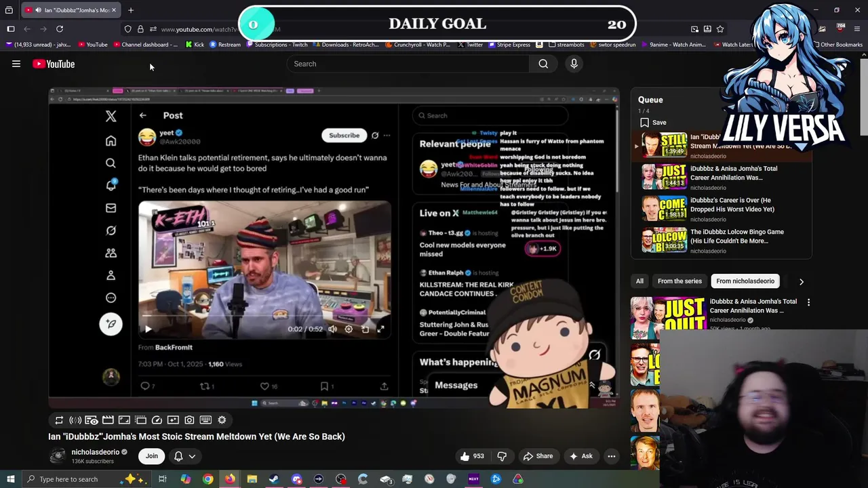Open the nicholasdeorio channel name link
The height and width of the screenshot is (488, 868).
95,452
